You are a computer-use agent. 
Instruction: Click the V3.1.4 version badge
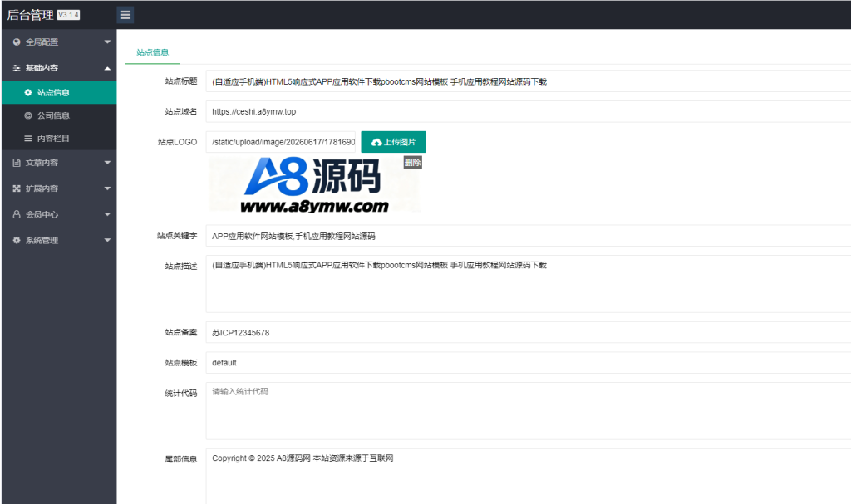[68, 15]
